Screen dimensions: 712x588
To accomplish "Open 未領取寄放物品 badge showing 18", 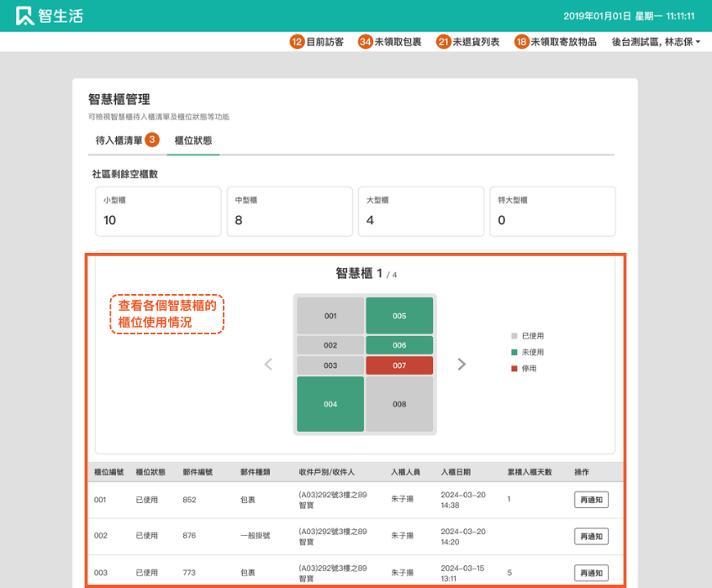I will click(555, 41).
